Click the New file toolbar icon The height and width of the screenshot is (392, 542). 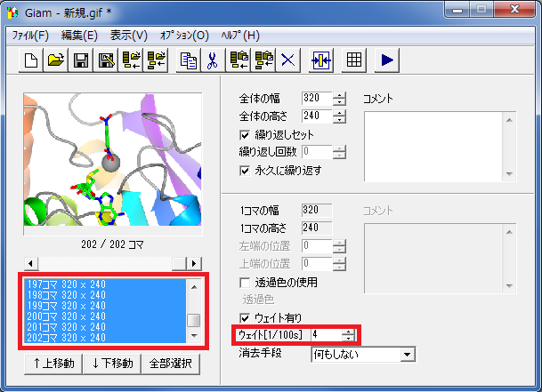point(31,60)
